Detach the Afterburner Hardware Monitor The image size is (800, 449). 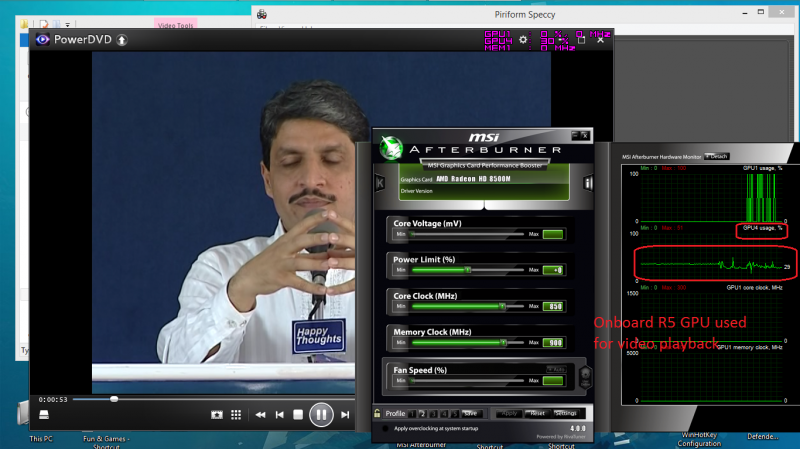(x=717, y=156)
